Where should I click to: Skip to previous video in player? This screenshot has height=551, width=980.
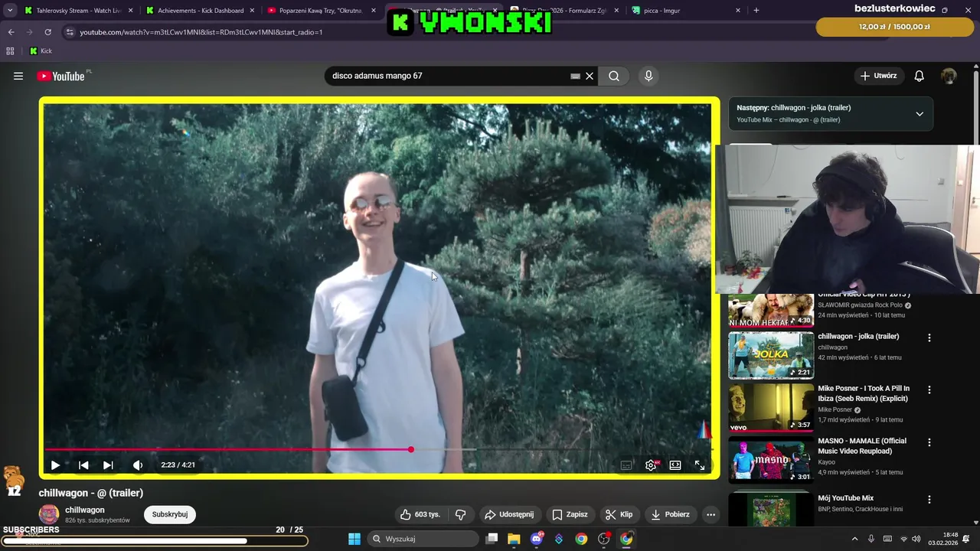(83, 465)
